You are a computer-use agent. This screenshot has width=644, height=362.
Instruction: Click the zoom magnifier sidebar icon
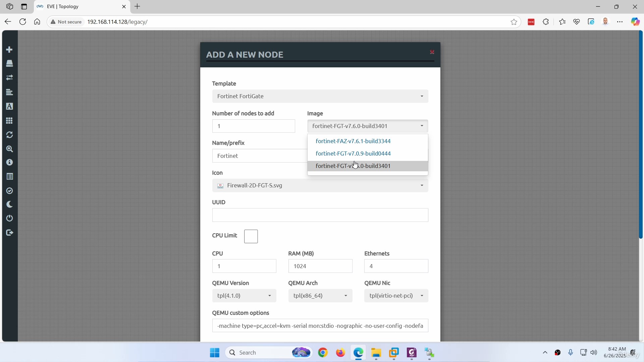9,149
